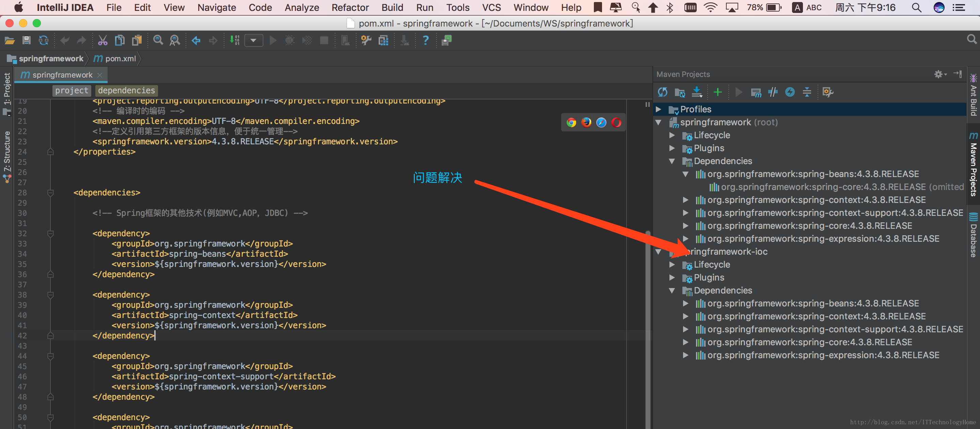Open Safari browser preview icon
The image size is (980, 429).
click(x=601, y=123)
